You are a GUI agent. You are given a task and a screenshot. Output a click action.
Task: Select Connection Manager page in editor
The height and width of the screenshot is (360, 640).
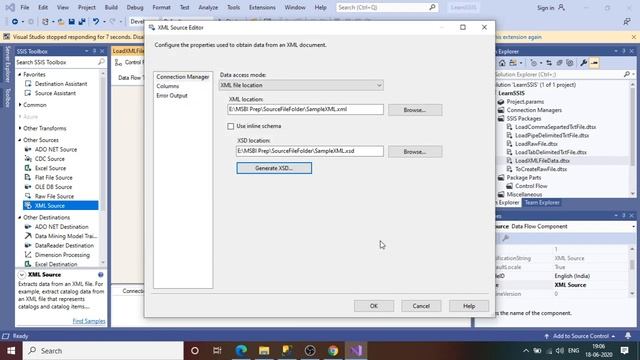pos(182,77)
